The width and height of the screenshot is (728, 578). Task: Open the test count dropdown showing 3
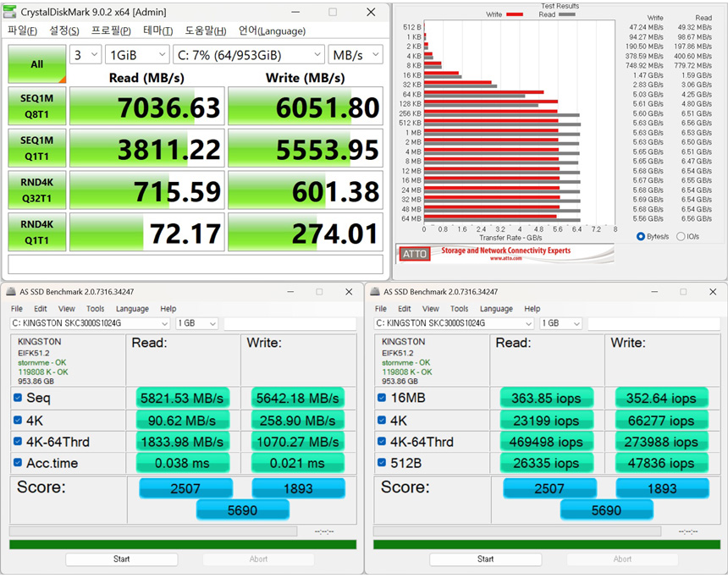[x=85, y=55]
